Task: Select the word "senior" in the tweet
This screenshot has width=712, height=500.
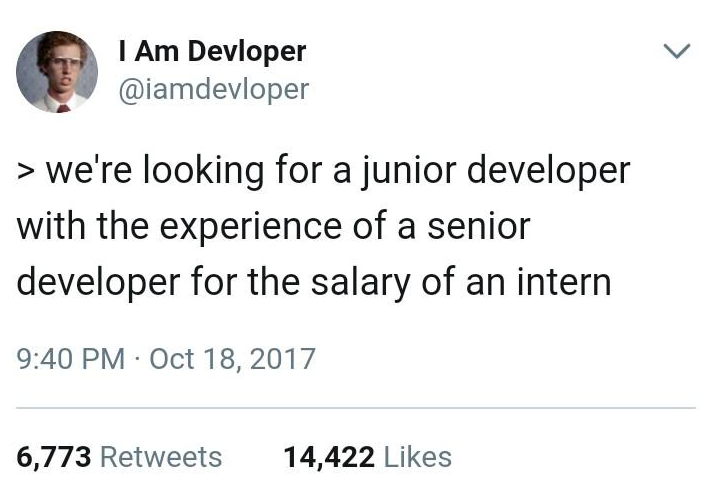Action: tap(479, 227)
